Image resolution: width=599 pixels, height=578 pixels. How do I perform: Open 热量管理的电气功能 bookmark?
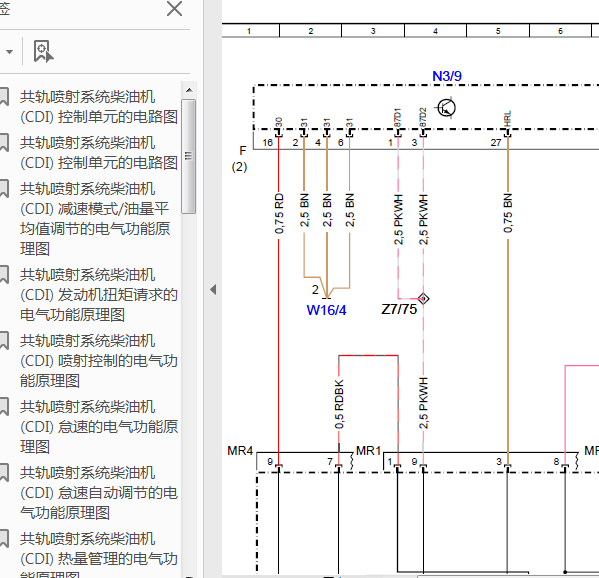(99, 554)
